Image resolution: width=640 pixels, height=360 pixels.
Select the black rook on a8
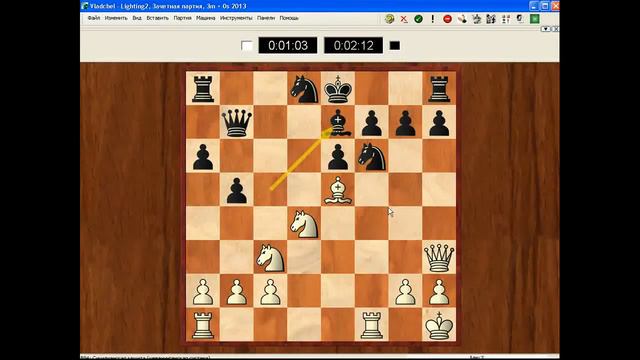(203, 89)
